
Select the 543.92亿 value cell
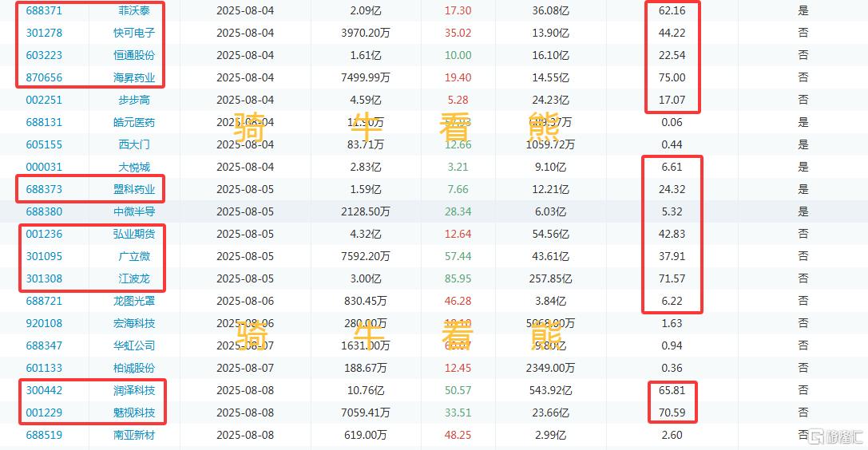[550, 390]
